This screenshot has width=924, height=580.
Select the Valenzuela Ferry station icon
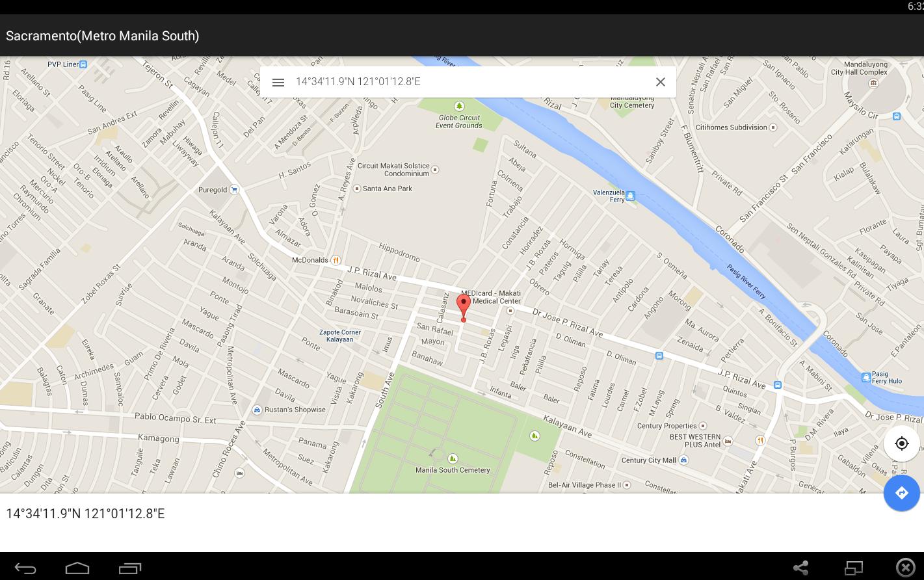tap(630, 196)
